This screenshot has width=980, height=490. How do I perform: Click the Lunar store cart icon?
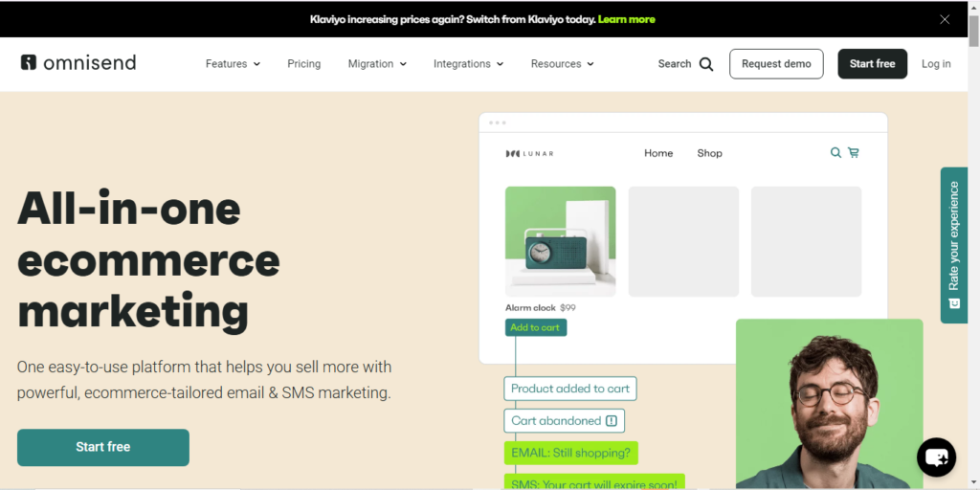pos(853,152)
